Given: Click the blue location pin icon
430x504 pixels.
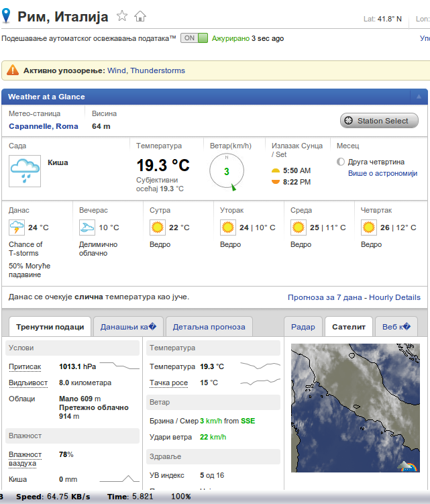Looking at the screenshot, I should (x=6, y=15).
